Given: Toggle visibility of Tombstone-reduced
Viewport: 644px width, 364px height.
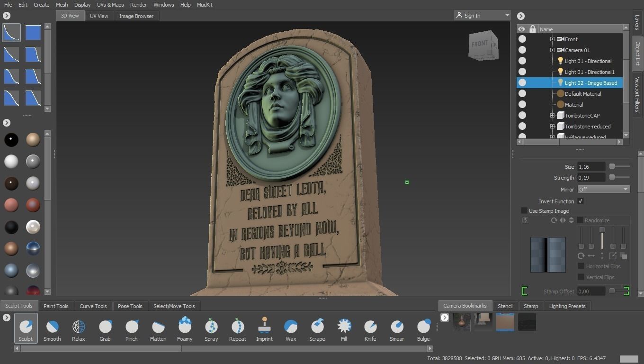Looking at the screenshot, I should point(522,127).
